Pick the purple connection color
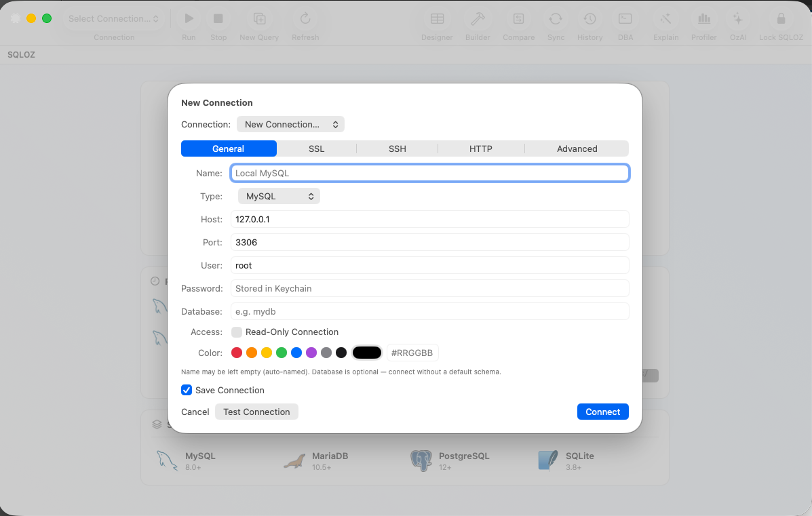This screenshot has width=812, height=516. coord(311,353)
